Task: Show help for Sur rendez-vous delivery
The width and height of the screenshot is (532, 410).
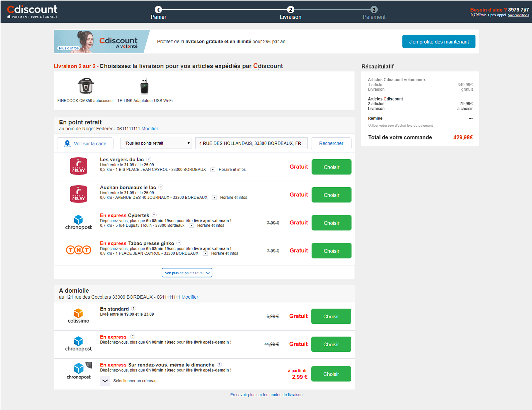Action: (219, 364)
